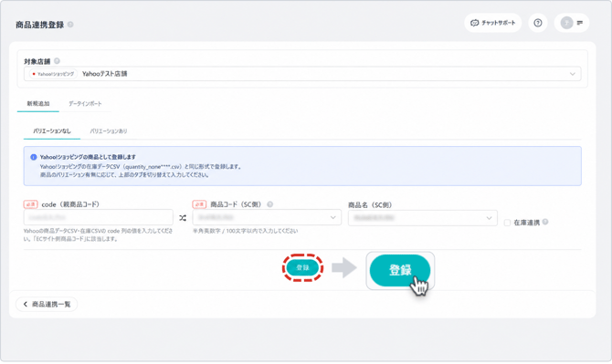Go back via 商品連携一覧 button
The height and width of the screenshot is (364, 612).
point(47,304)
